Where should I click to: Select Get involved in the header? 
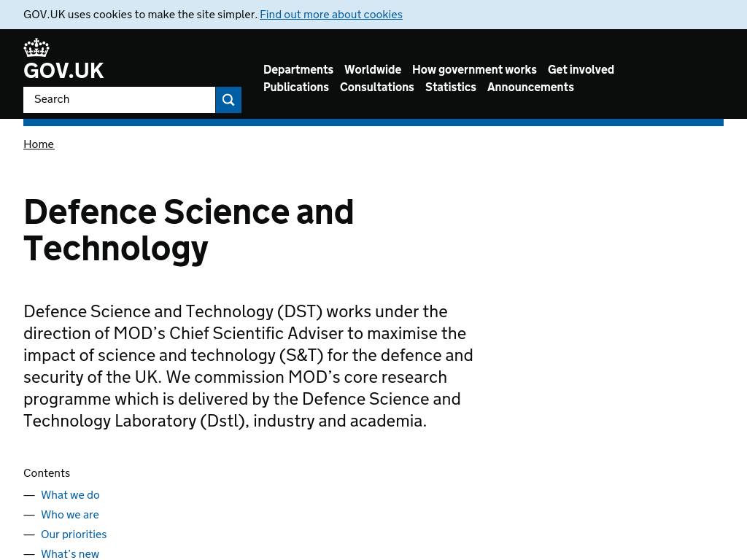click(581, 70)
